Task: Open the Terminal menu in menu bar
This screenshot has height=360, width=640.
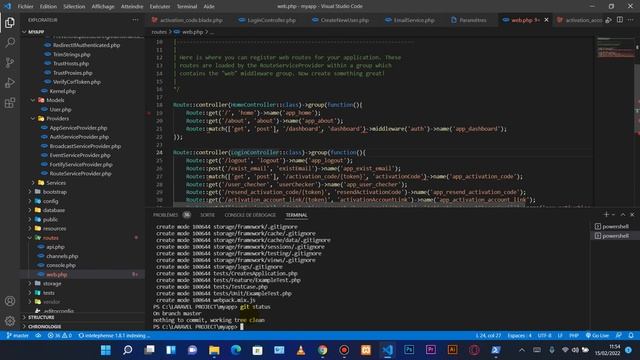Action: click(x=187, y=7)
